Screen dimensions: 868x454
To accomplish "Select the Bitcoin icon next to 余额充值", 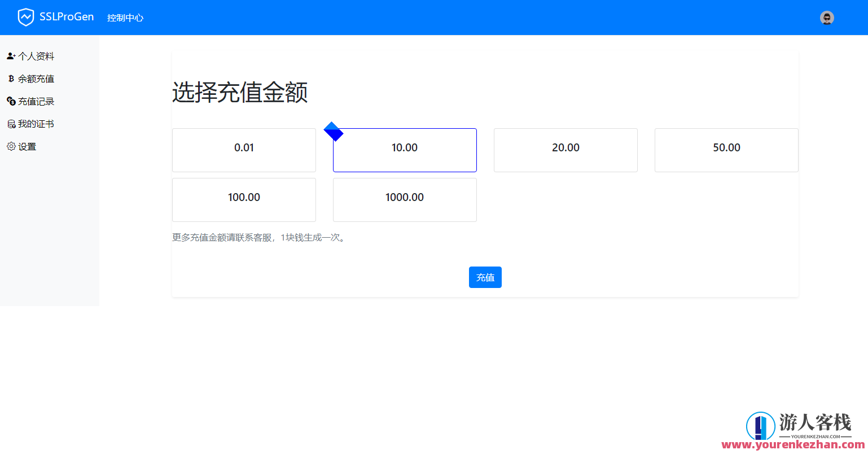I will 11,78.
